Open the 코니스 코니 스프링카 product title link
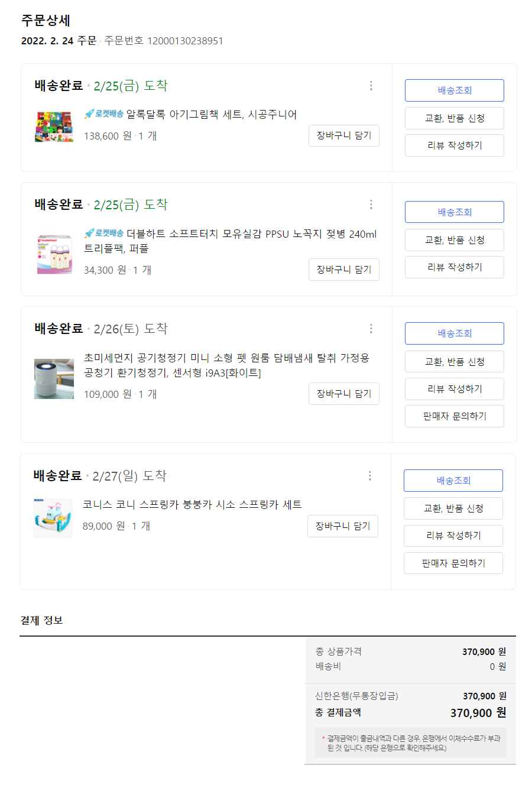 192,504
